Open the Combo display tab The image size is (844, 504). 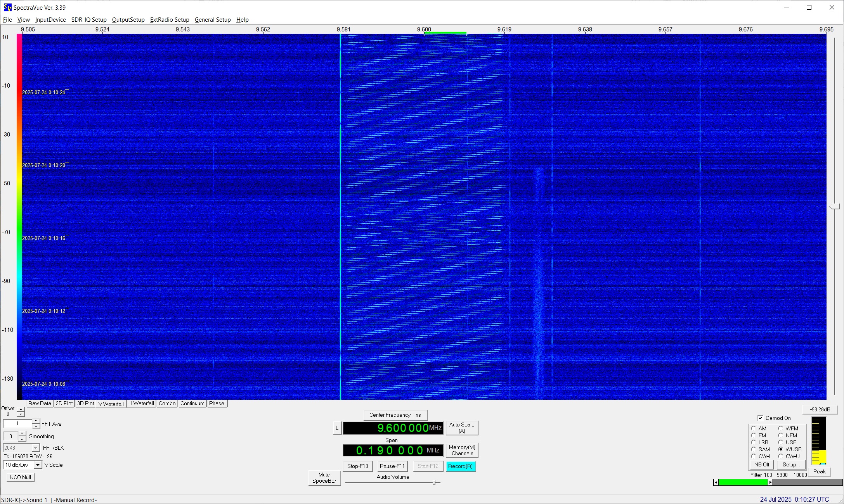point(167,403)
